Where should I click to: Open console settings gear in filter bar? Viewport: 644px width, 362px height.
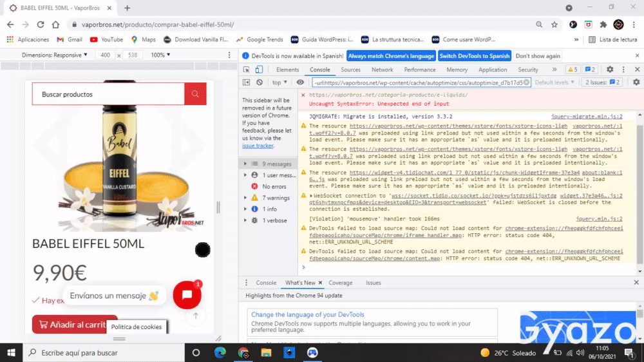coord(636,82)
